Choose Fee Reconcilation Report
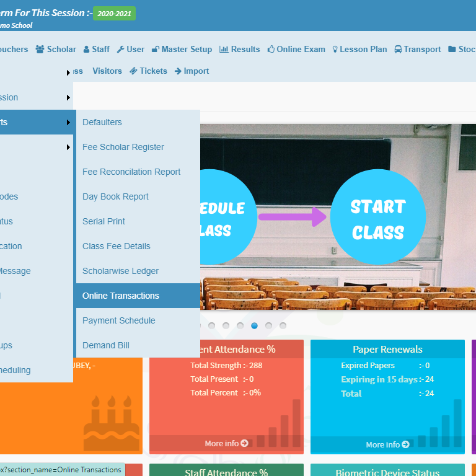 click(x=131, y=172)
